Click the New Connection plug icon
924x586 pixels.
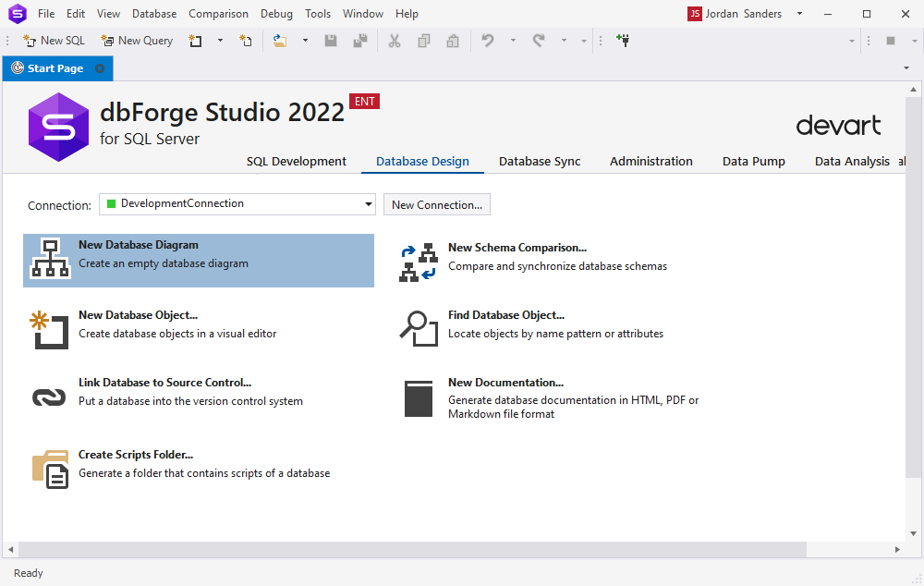pos(623,41)
